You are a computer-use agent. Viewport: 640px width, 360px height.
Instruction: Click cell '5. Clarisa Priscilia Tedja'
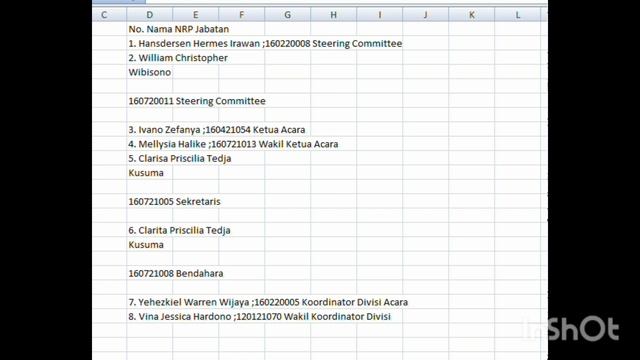tap(180, 158)
